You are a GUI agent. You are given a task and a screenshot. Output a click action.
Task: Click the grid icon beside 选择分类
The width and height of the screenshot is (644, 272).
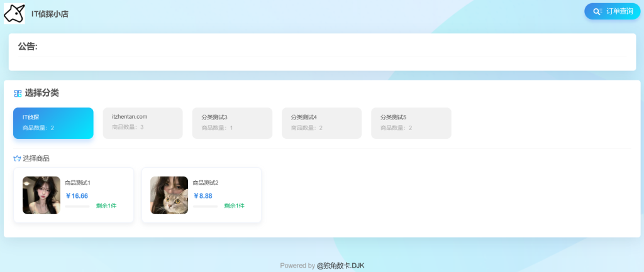coord(18,94)
